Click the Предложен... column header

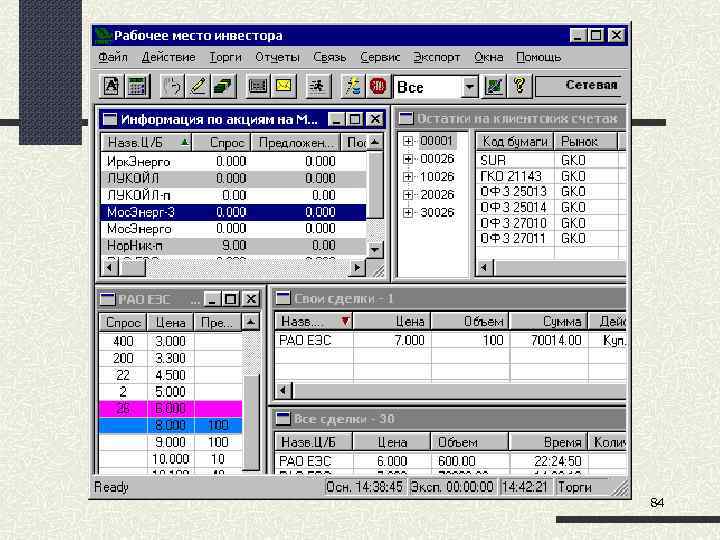pyautogui.click(x=296, y=142)
